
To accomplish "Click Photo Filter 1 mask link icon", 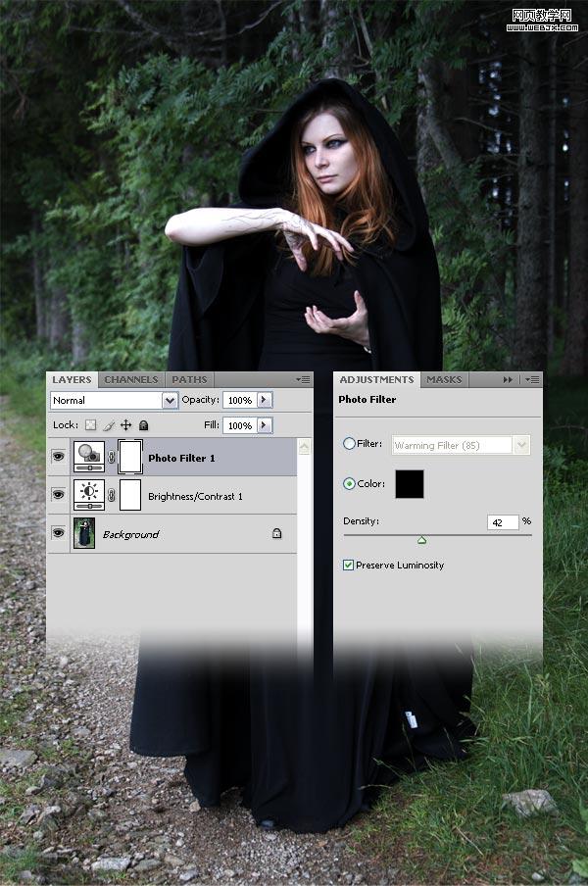I will (x=112, y=457).
